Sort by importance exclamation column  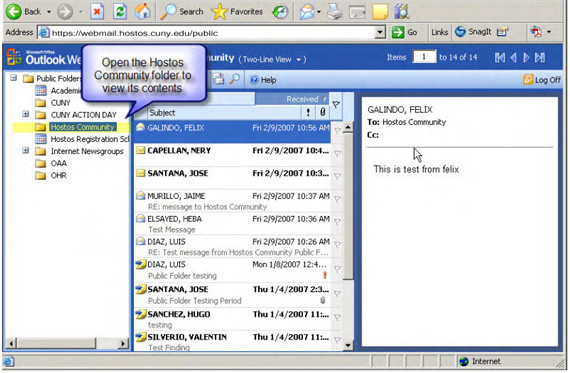click(x=308, y=113)
